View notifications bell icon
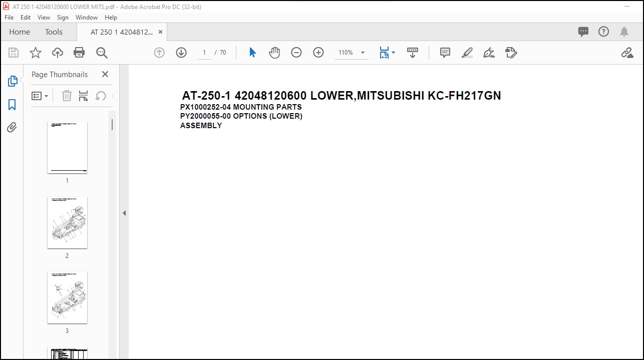The image size is (644, 360). [624, 32]
